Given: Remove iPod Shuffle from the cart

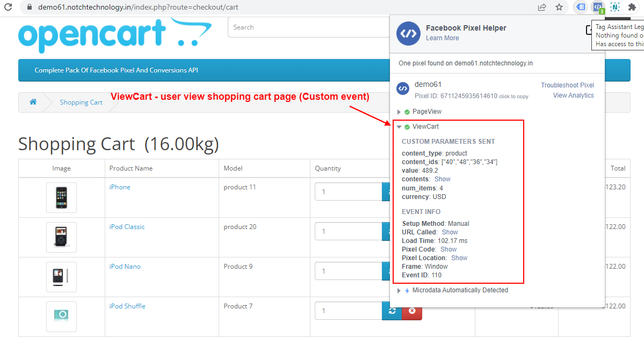Looking at the screenshot, I should coord(412,311).
